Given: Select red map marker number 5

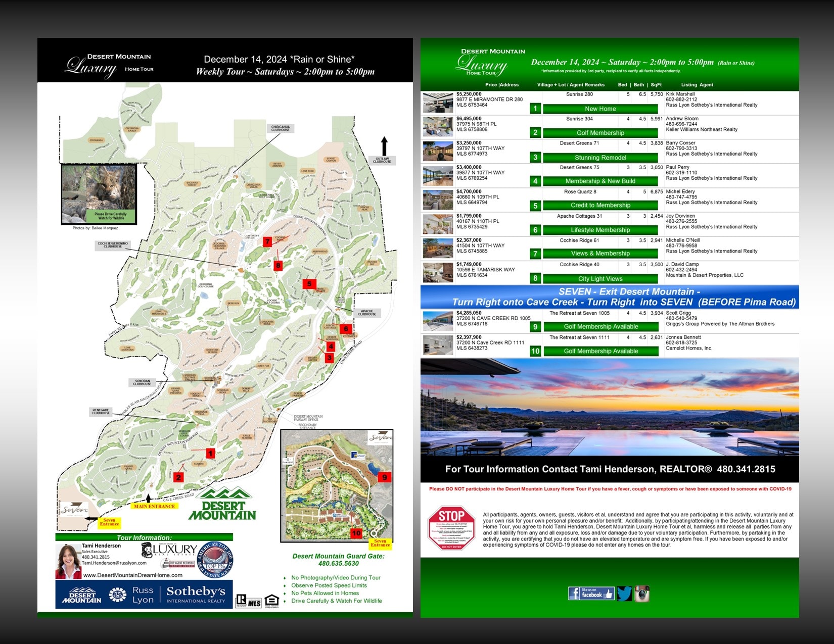Looking at the screenshot, I should pos(309,284).
